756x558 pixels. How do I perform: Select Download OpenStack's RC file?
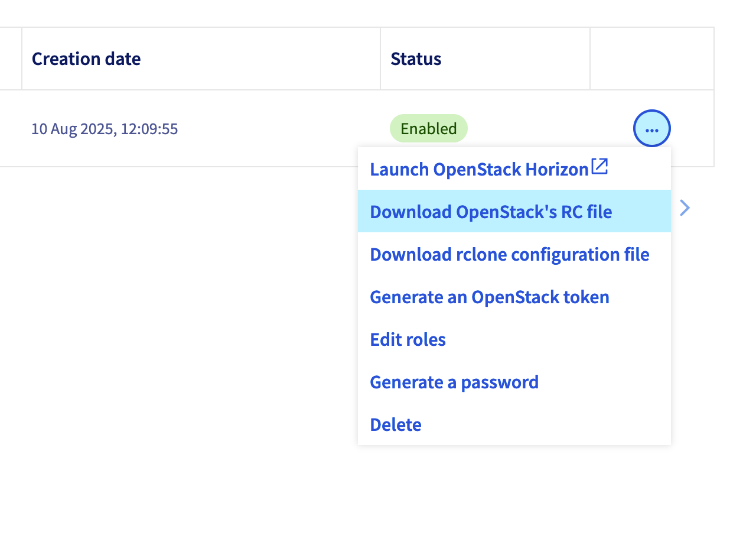514,211
